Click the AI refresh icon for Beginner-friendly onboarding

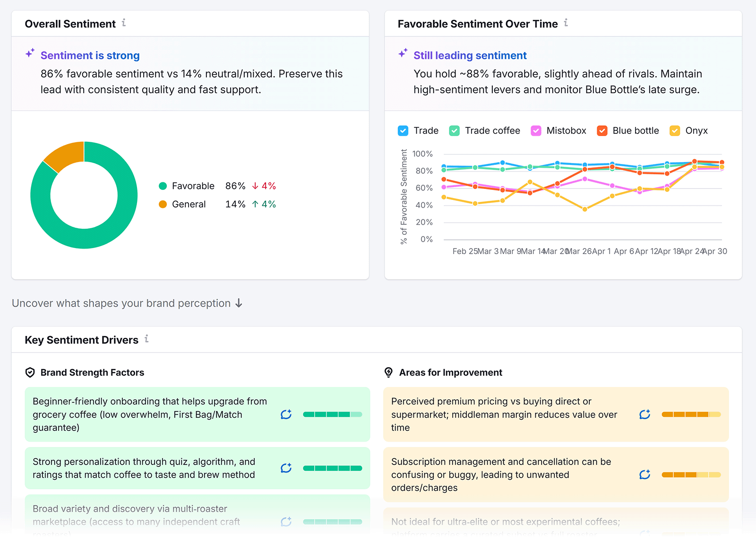click(286, 414)
